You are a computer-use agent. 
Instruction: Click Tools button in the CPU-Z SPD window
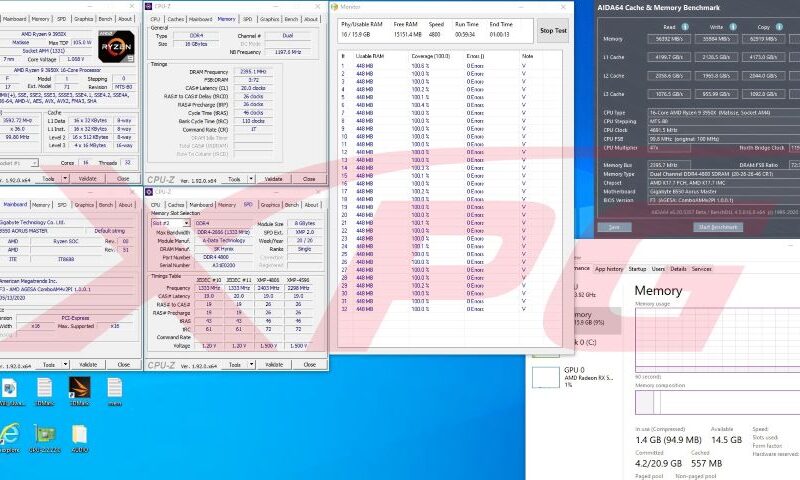235,365
